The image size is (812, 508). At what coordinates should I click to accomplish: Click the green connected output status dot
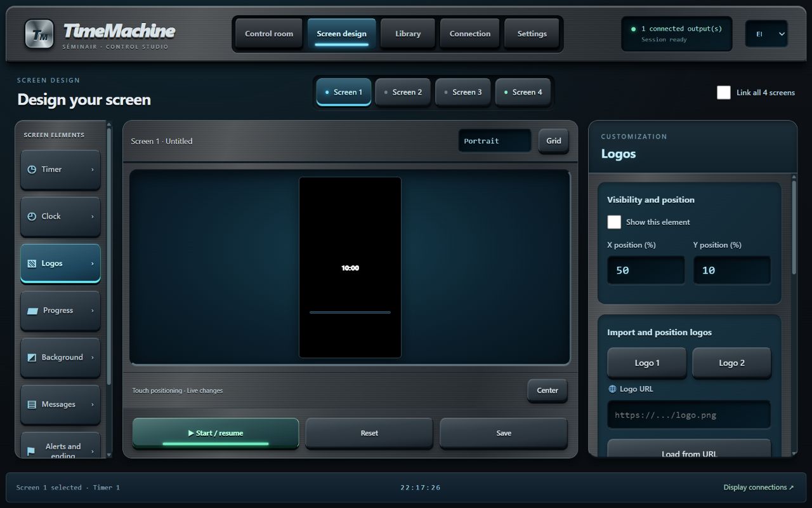[x=633, y=29]
